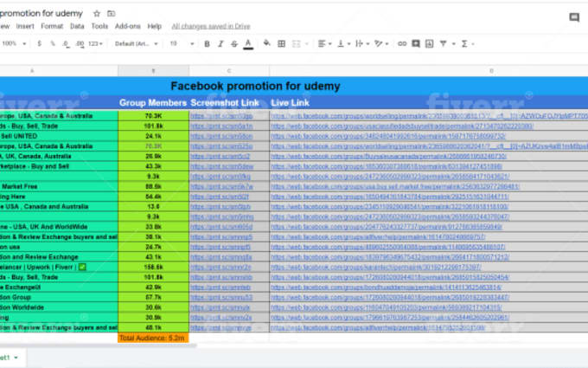The height and width of the screenshot is (368, 588).
Task: Select the '158.6k' members cell
Action: 153,267
